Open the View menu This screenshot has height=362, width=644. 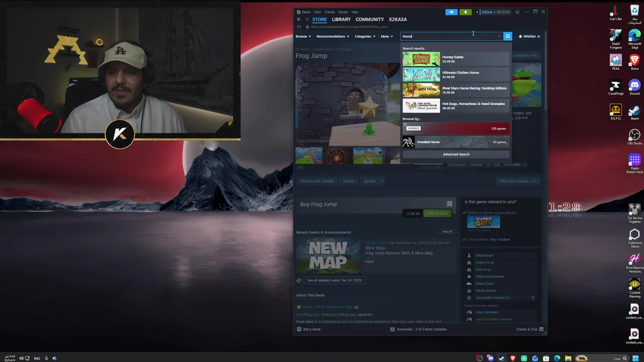[x=317, y=12]
